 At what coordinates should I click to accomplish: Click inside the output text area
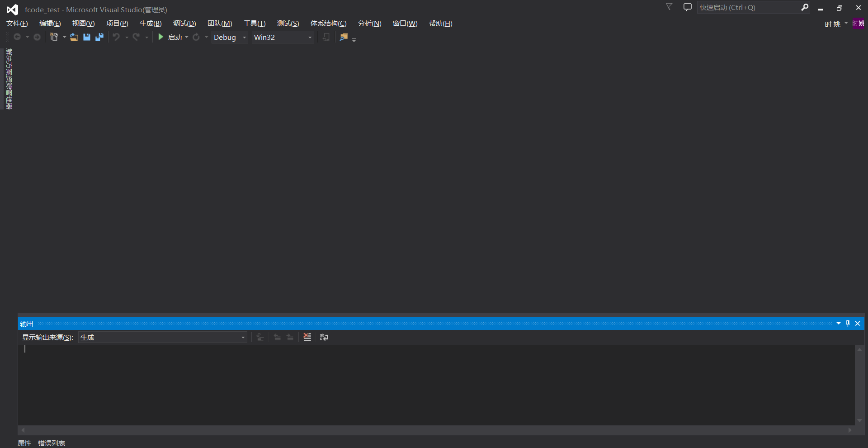click(436, 385)
